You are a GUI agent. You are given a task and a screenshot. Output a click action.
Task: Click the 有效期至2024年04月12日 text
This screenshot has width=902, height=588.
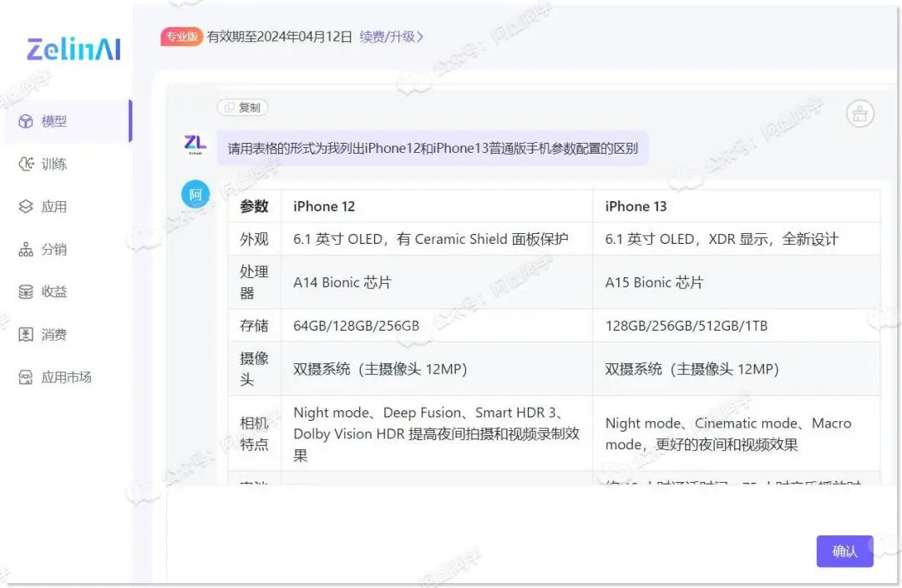(280, 37)
